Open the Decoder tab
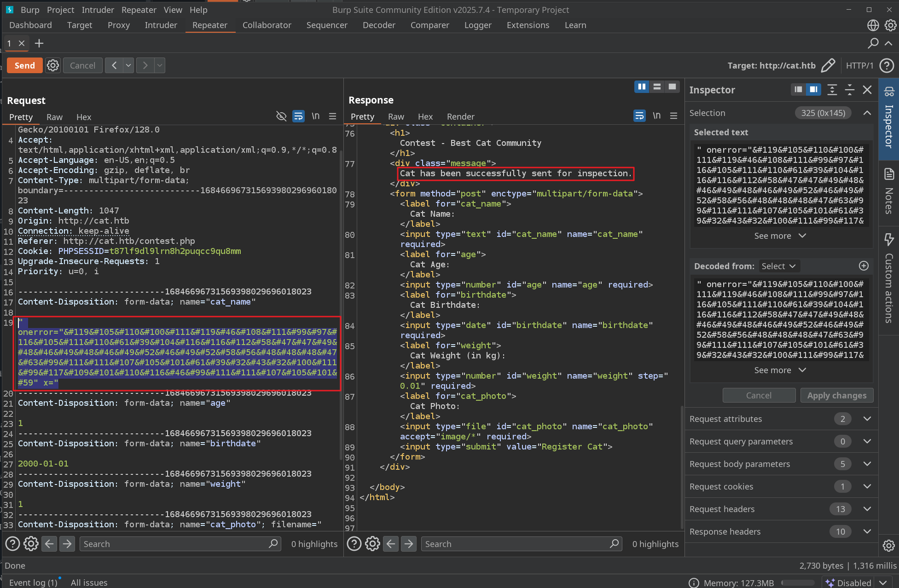Image resolution: width=899 pixels, height=588 pixels. 378,25
